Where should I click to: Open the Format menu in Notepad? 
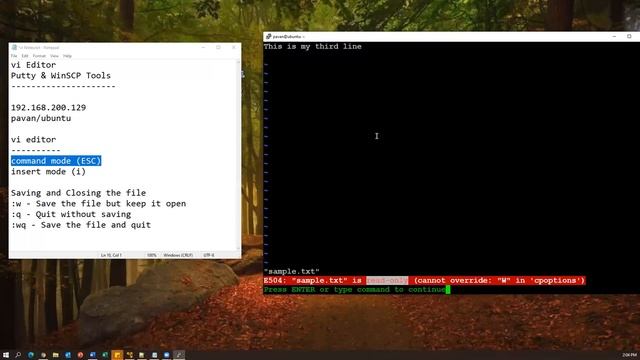tap(39, 56)
